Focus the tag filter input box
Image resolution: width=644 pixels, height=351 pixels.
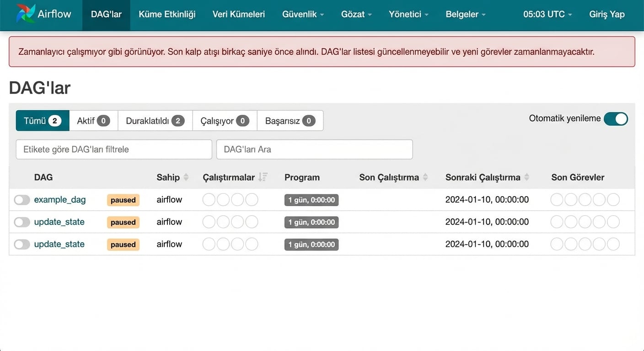114,149
